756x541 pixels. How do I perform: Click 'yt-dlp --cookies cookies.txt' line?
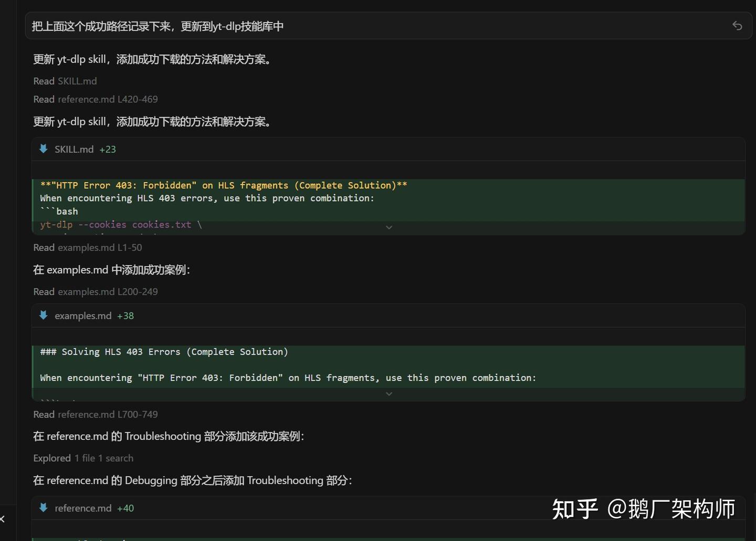pyautogui.click(x=121, y=224)
